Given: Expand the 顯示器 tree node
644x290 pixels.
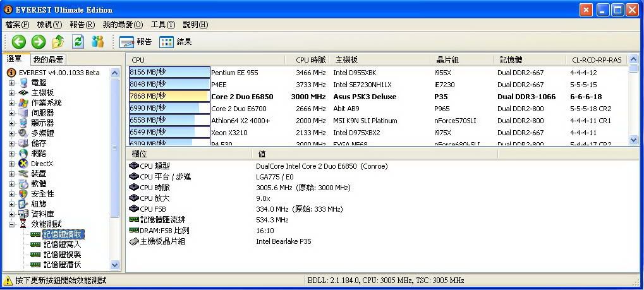Looking at the screenshot, I should click(11, 123).
